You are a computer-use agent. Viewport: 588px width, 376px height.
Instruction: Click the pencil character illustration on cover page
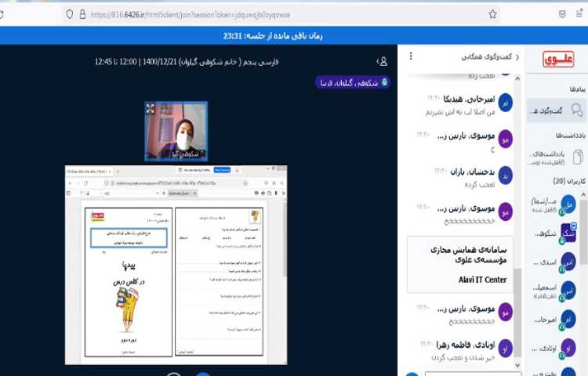[127, 310]
